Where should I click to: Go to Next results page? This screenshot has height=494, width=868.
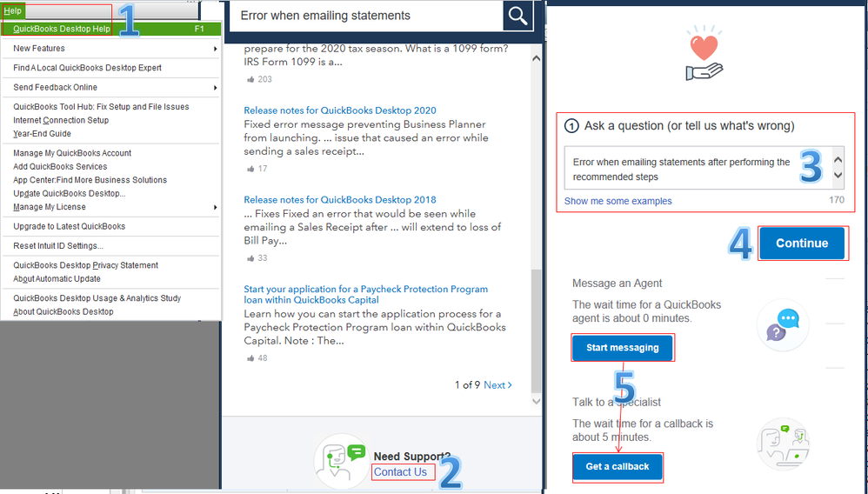tap(497, 385)
